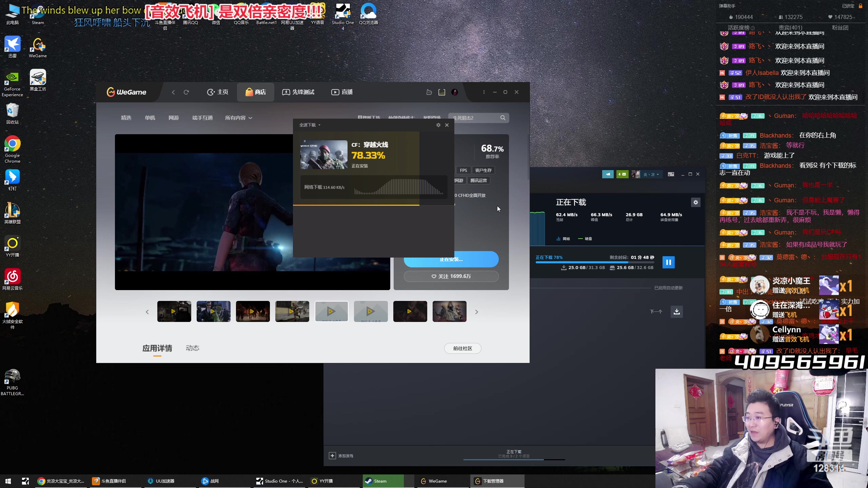868x488 pixels.
Task: Switch to WeGame 商店 tab
Action: [256, 92]
